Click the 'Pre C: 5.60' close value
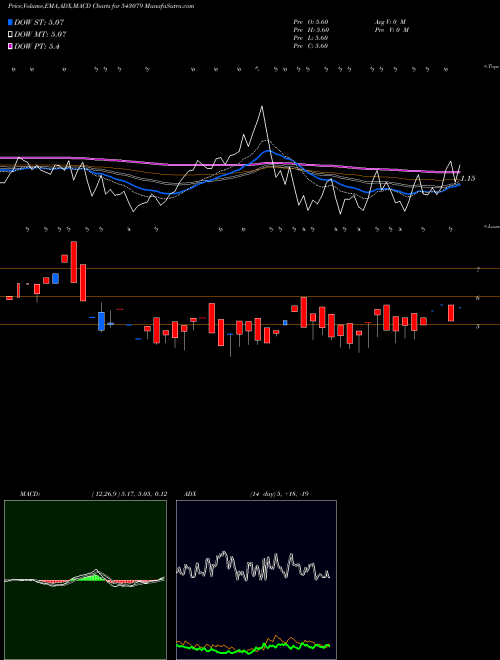The image size is (500, 660). click(x=311, y=46)
